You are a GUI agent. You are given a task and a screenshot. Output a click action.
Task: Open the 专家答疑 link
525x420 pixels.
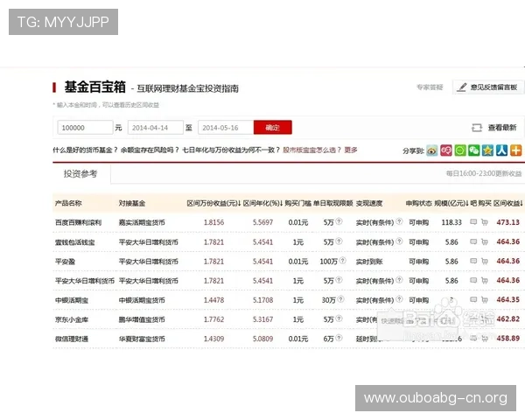(430, 87)
